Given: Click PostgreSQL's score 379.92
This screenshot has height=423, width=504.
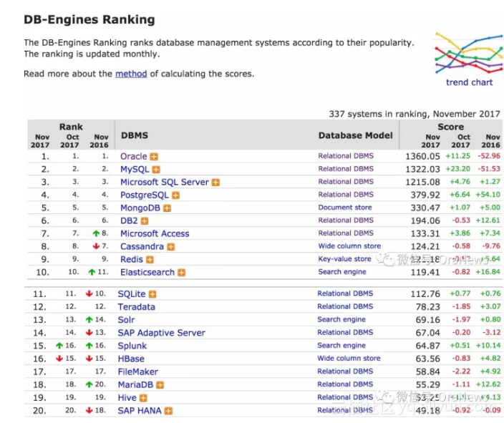Looking at the screenshot, I should pyautogui.click(x=425, y=195).
